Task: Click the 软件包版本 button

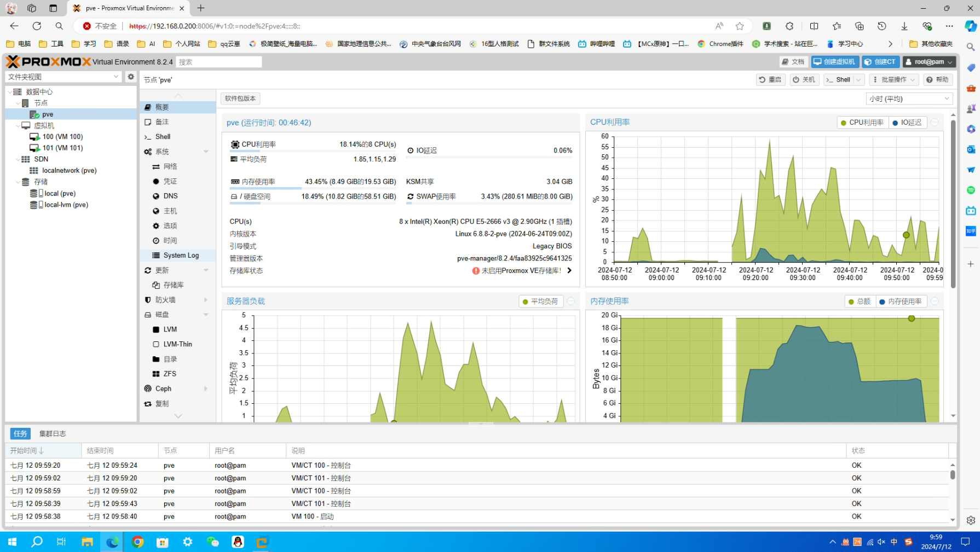Action: point(240,98)
